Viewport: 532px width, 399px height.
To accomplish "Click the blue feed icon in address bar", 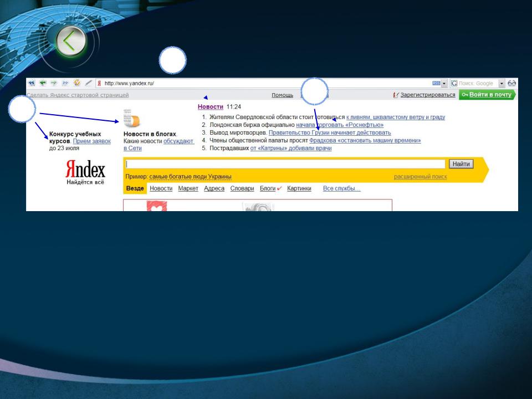I will click(436, 83).
